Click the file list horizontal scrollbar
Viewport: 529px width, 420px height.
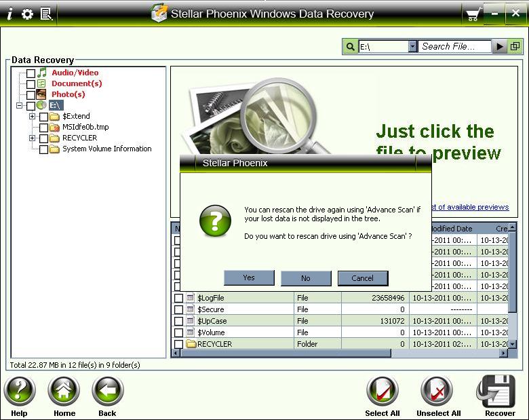[286, 353]
